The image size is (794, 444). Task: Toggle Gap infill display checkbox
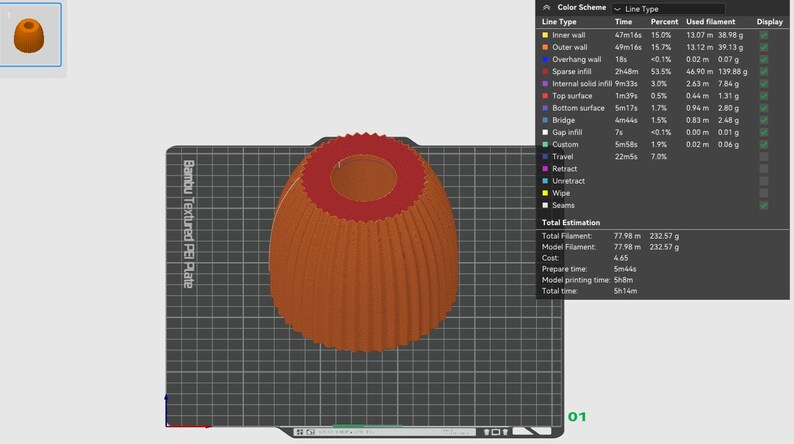click(764, 133)
